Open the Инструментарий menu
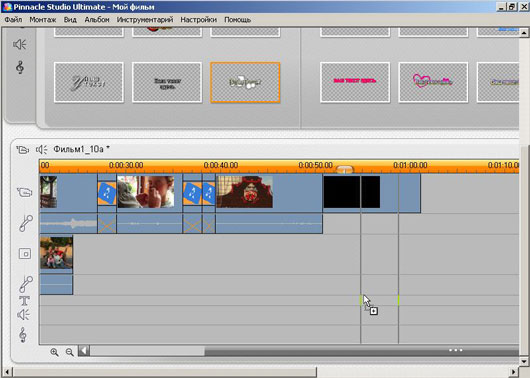The width and height of the screenshot is (530, 378). click(x=145, y=20)
